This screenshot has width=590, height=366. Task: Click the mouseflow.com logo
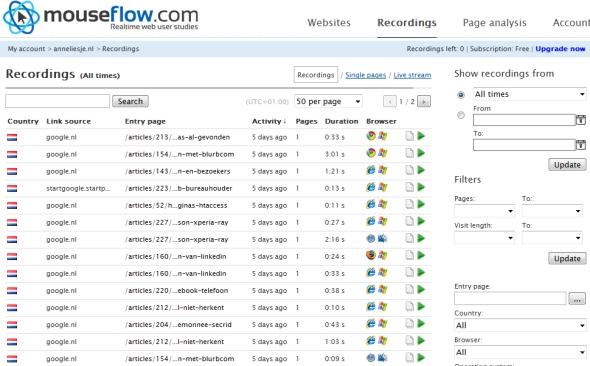click(x=100, y=17)
